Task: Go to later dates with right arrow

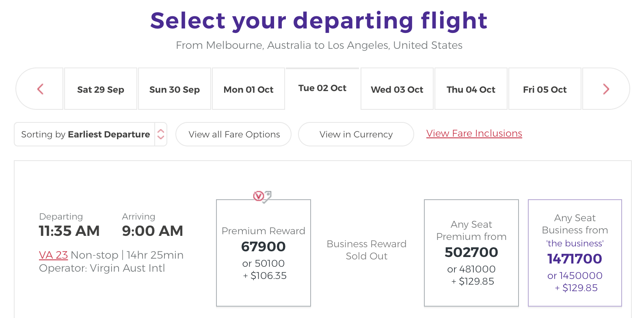Action: (x=606, y=89)
